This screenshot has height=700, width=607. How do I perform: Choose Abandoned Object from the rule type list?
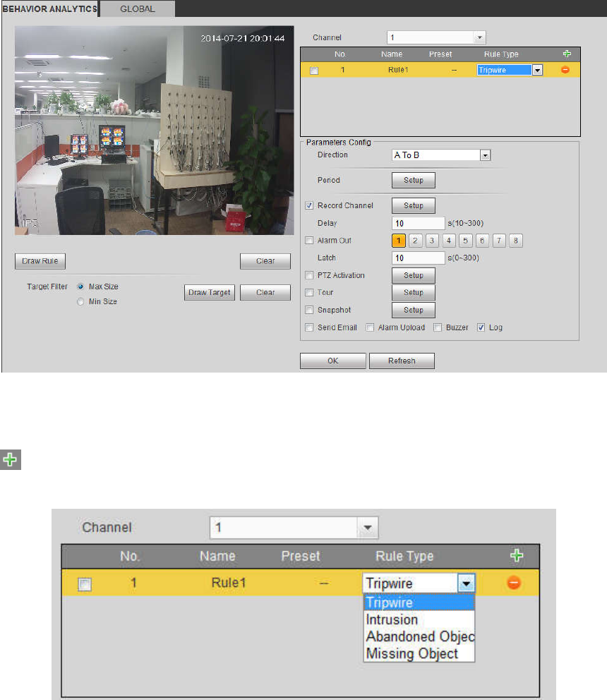tap(419, 636)
